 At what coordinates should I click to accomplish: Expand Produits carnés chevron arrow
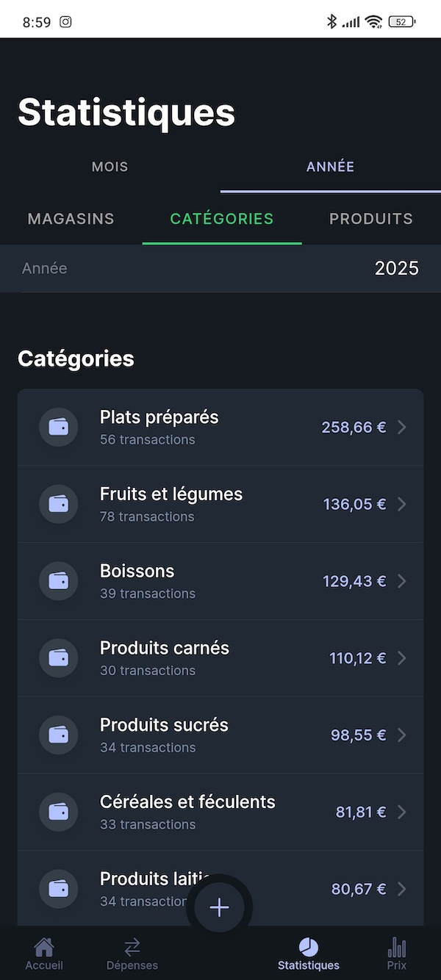point(402,658)
